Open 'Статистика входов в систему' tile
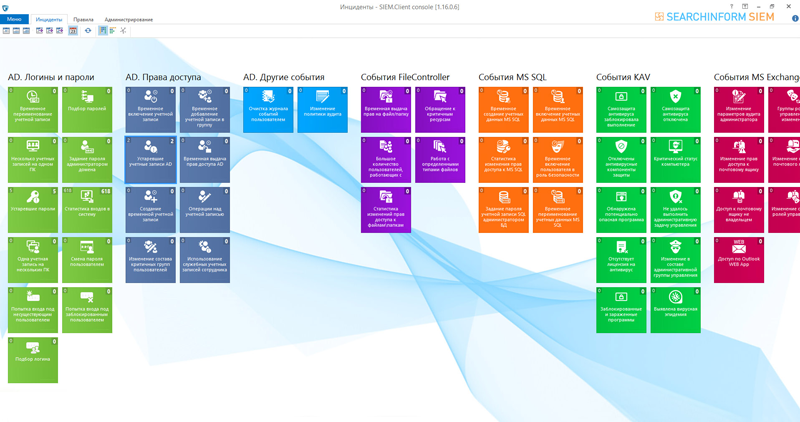The image size is (800, 422). coord(87,210)
